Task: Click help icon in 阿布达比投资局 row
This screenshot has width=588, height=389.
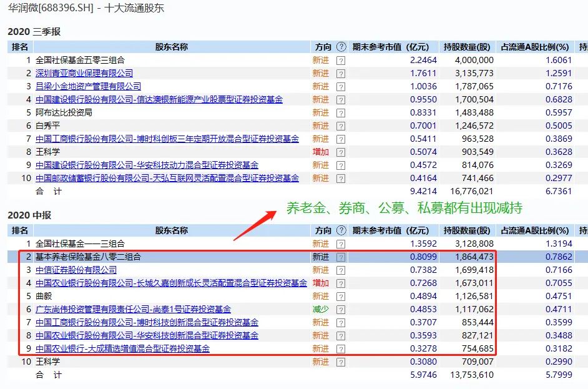Action: [340, 113]
